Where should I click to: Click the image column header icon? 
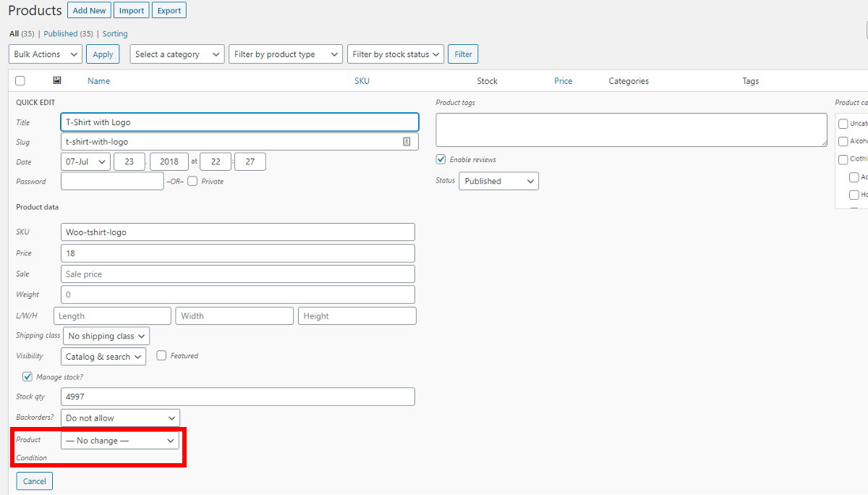click(x=56, y=80)
